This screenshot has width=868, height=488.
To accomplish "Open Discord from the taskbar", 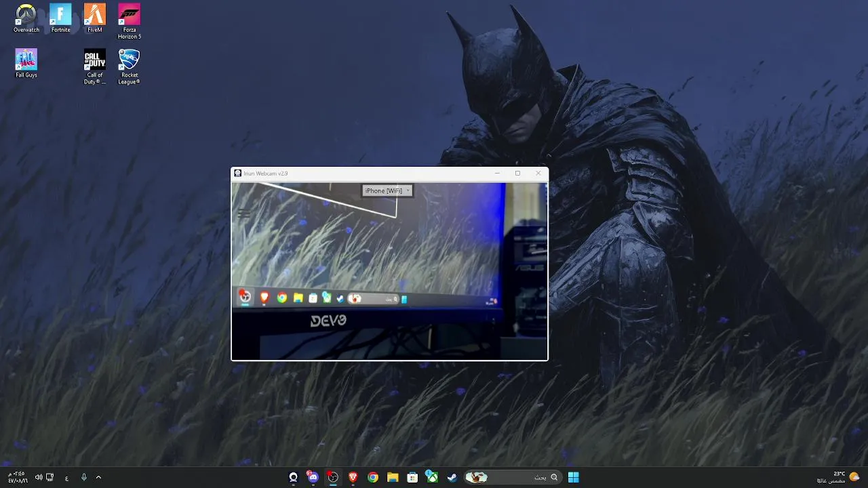I will [313, 477].
